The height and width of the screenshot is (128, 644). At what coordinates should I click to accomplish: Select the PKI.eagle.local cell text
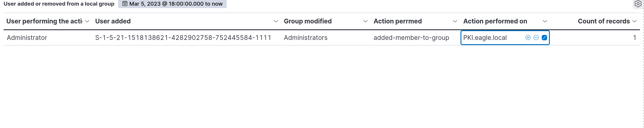tap(485, 38)
